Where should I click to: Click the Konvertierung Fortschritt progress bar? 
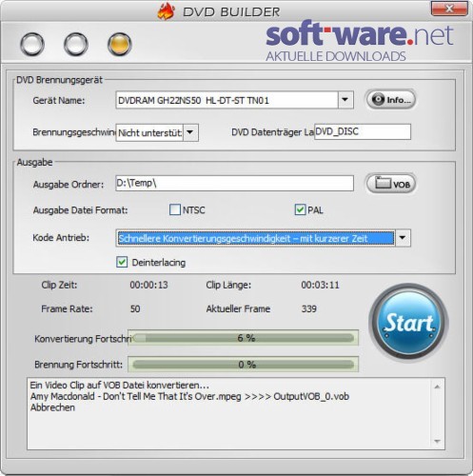243,338
